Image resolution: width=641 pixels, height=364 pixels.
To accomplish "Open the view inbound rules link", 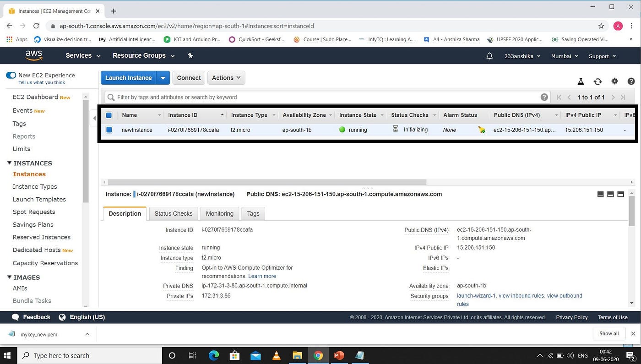I will 521,296.
